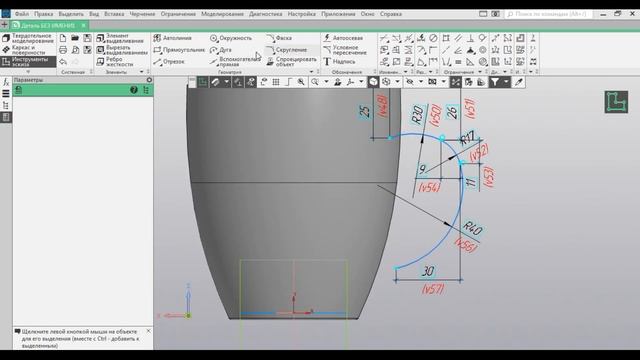The image size is (640, 360).
Task: Select perpendicular constraint icon
Action: pos(471,38)
